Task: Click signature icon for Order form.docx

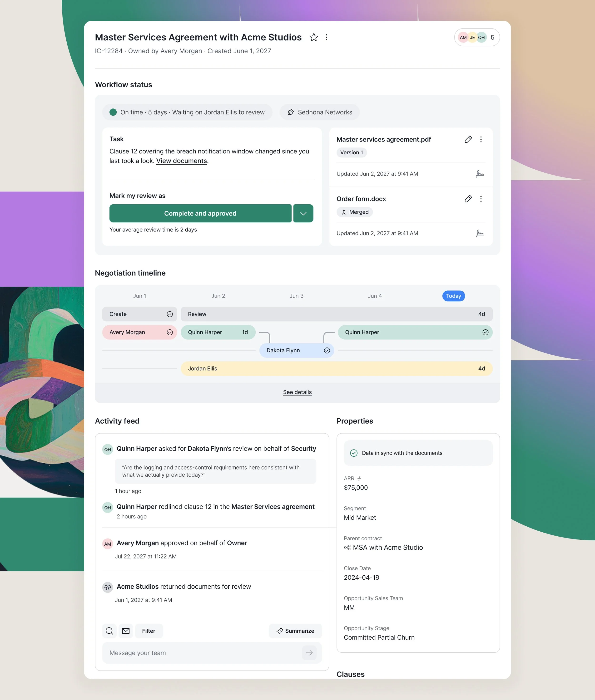Action: [x=480, y=233]
